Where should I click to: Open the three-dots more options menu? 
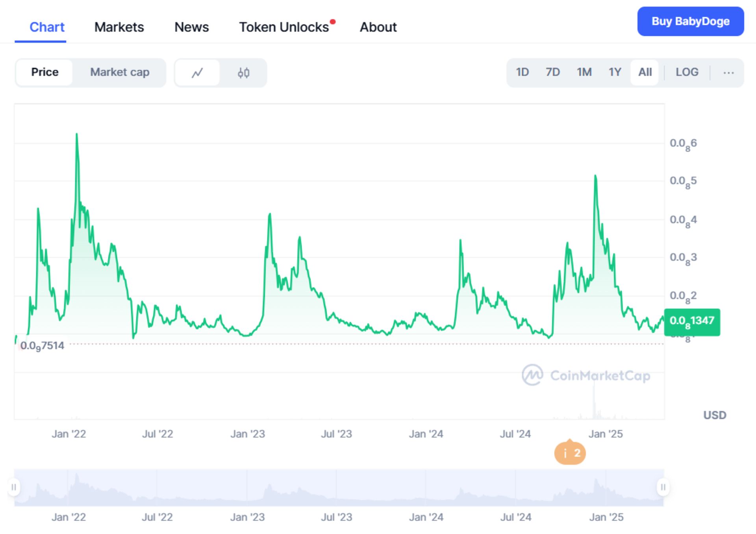[x=728, y=73]
